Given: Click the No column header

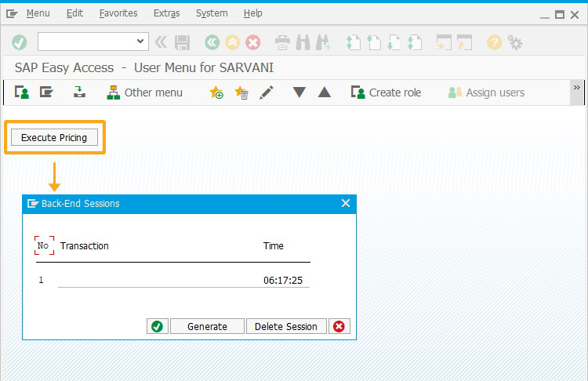Looking at the screenshot, I should click(x=43, y=245).
